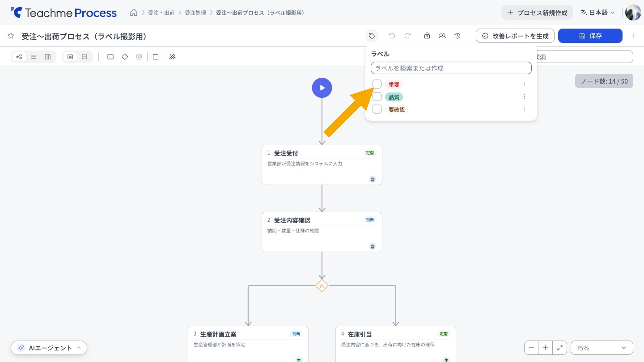Check the 重要 label checkbox
The image size is (644, 362).
[x=377, y=84]
